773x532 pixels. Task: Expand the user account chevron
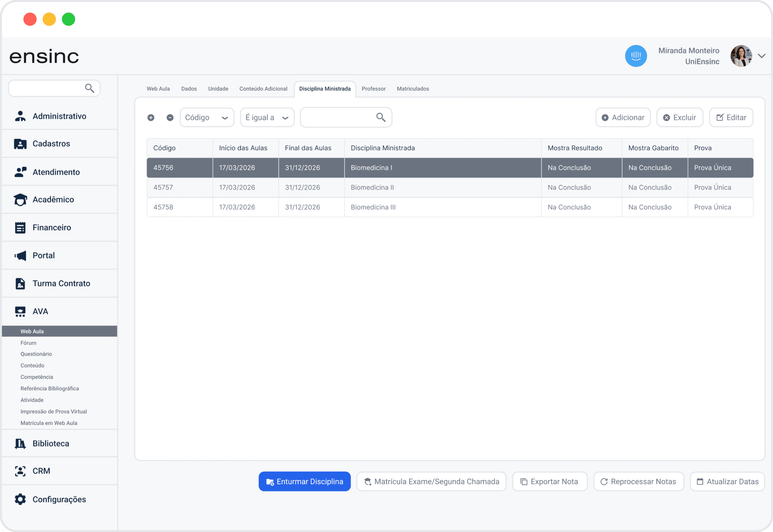[x=762, y=56]
